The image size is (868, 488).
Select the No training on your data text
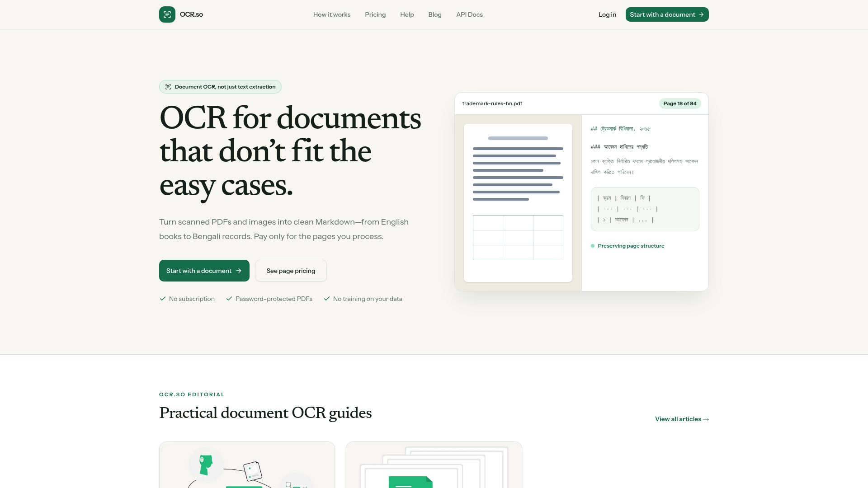point(368,299)
